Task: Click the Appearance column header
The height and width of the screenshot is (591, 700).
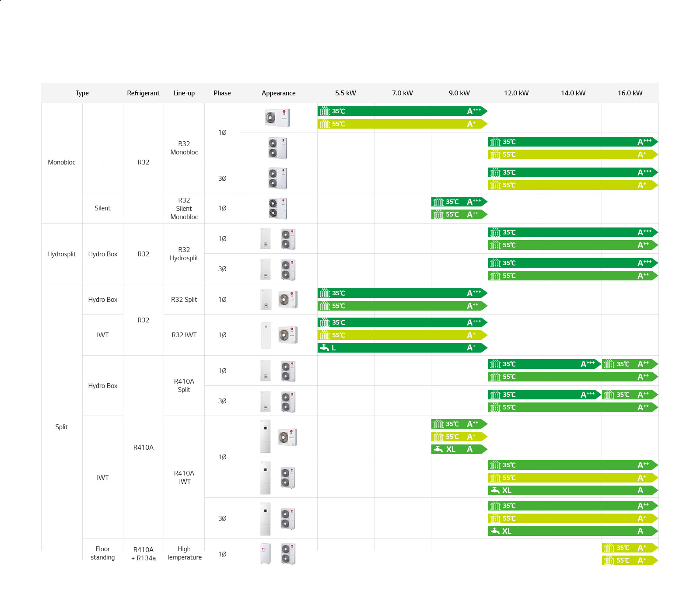Action: click(278, 93)
